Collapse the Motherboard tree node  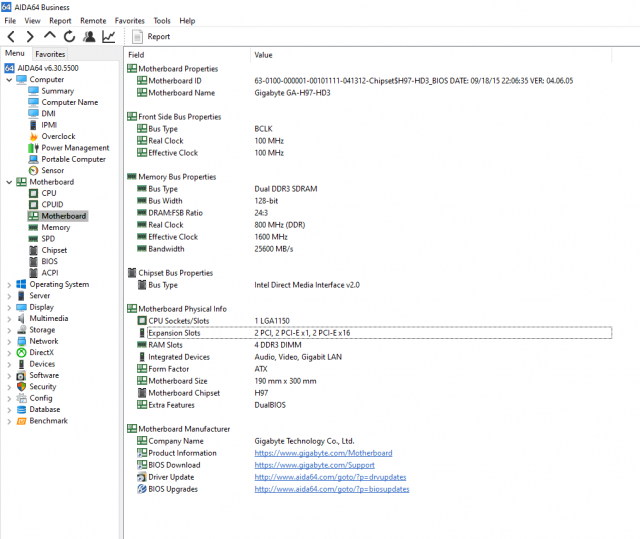[10, 182]
